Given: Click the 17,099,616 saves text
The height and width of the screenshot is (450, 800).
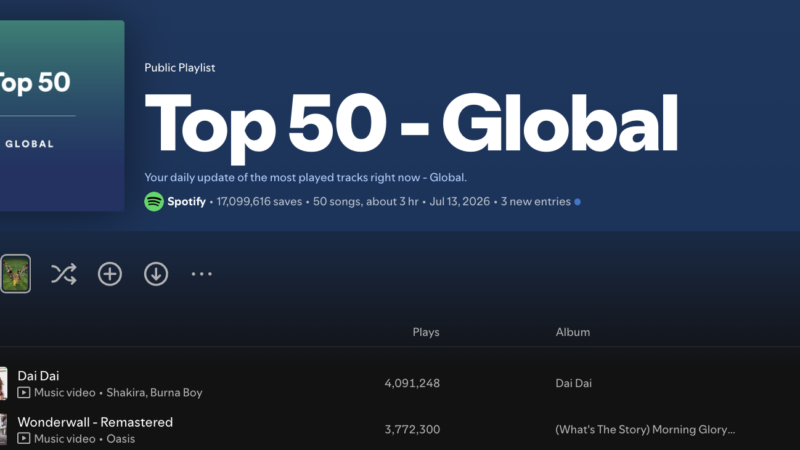Looking at the screenshot, I should 259,202.
